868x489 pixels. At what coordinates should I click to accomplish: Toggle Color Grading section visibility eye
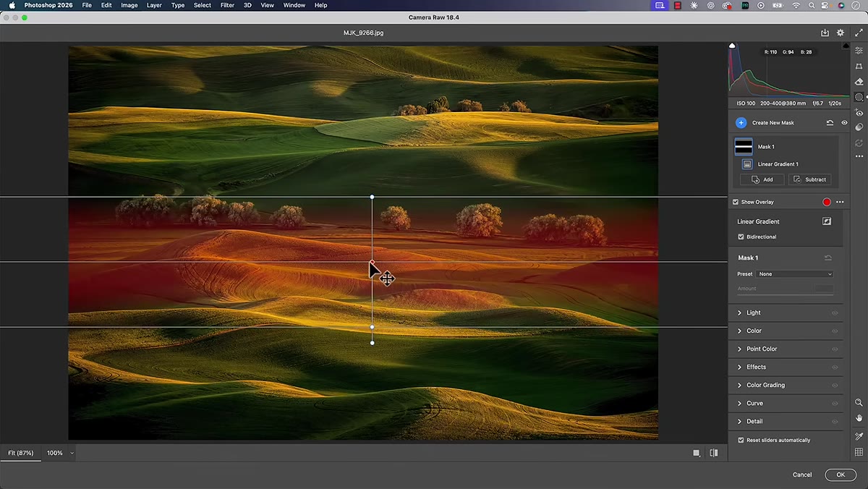pos(835,385)
